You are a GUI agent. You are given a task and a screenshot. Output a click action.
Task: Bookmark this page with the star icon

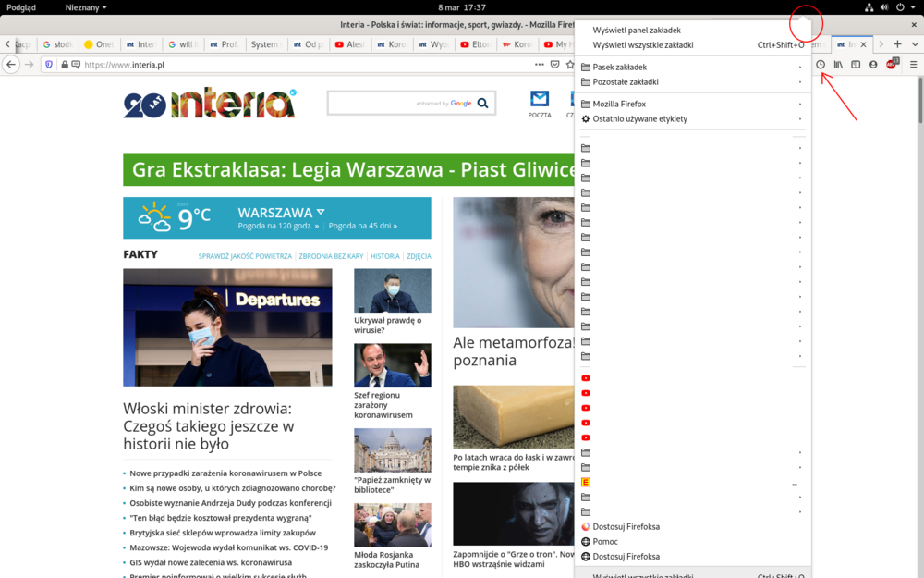tap(569, 65)
